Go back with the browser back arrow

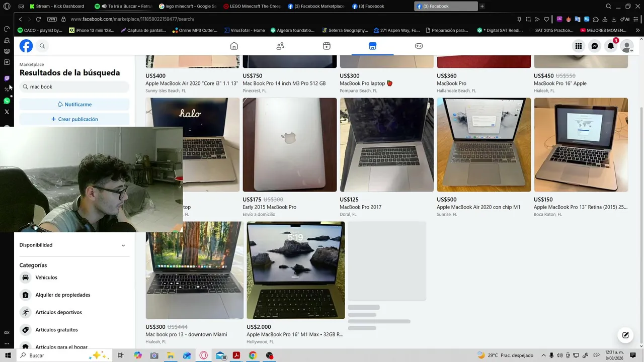[21, 19]
